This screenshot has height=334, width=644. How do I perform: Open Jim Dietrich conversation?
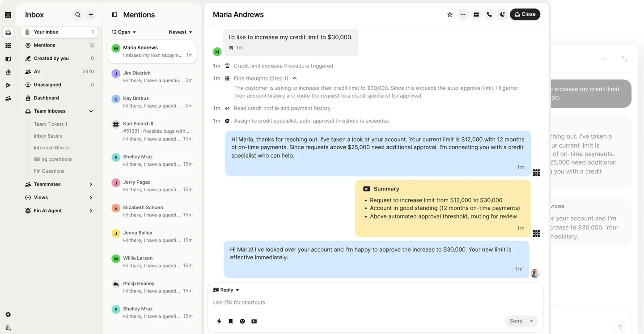pos(152,76)
